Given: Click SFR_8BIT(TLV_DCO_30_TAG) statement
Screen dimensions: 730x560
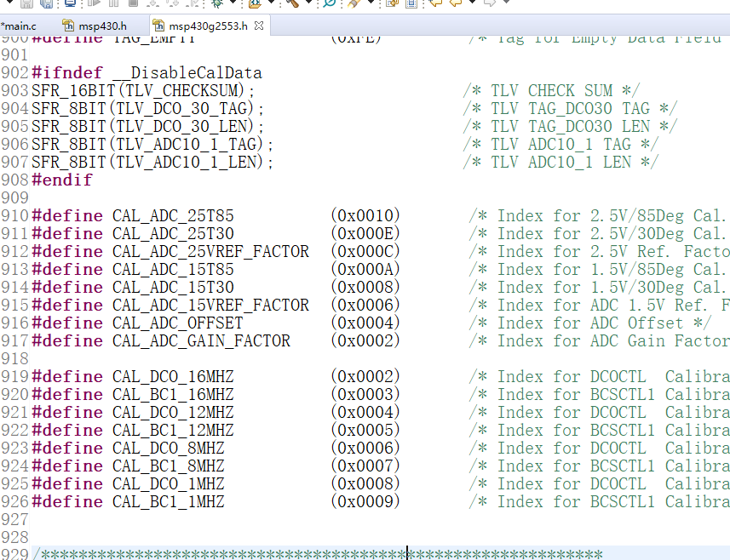Looking at the screenshot, I should [x=147, y=109].
